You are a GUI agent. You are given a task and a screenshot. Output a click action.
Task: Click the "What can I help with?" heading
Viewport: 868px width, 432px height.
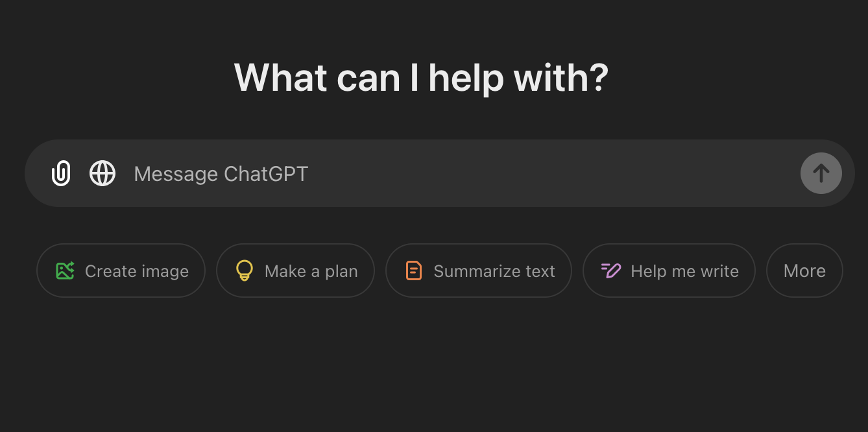tap(421, 78)
